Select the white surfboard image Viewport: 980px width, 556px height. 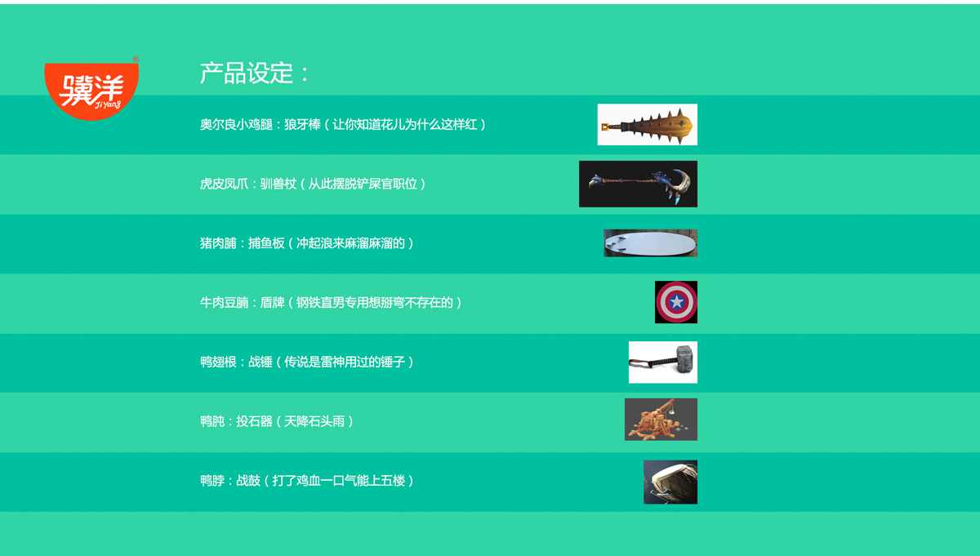tap(650, 243)
